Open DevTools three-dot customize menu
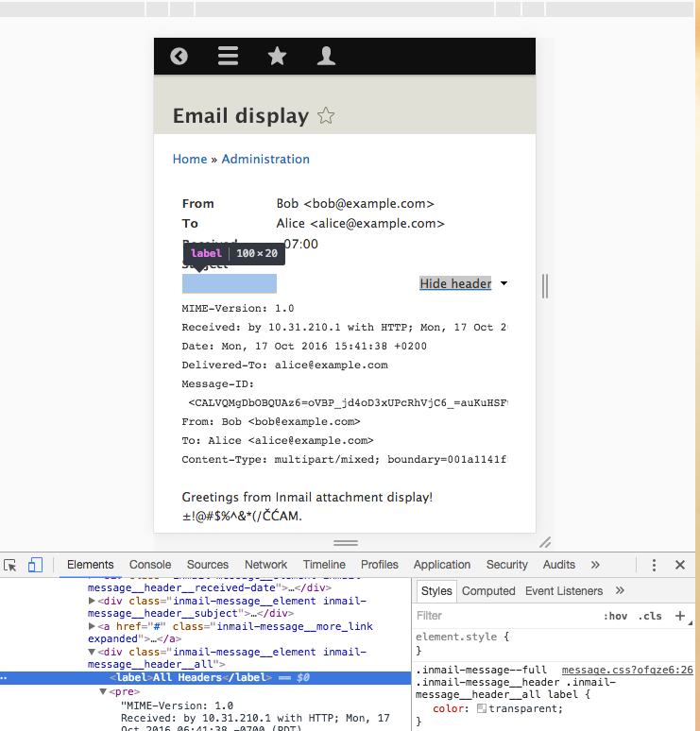 pyautogui.click(x=654, y=565)
